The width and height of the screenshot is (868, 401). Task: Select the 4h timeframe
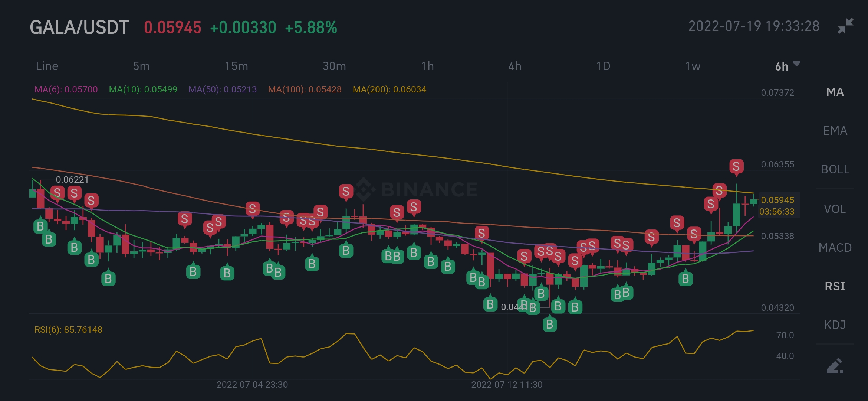[515, 66]
